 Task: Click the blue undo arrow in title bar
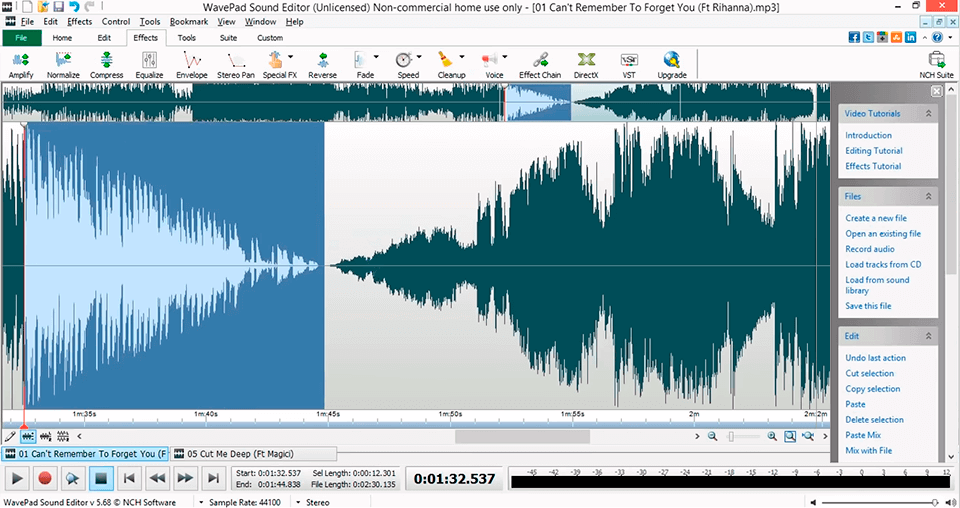pyautogui.click(x=74, y=7)
